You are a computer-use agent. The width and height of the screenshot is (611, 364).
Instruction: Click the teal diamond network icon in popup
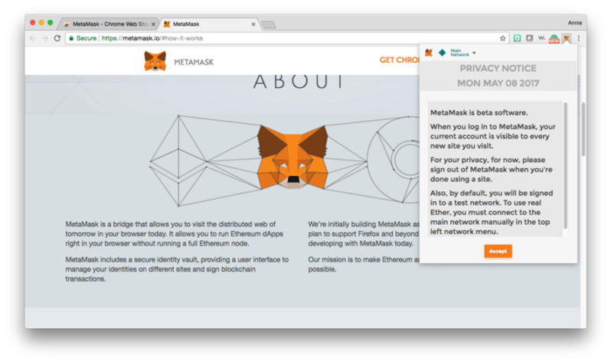coord(443,53)
